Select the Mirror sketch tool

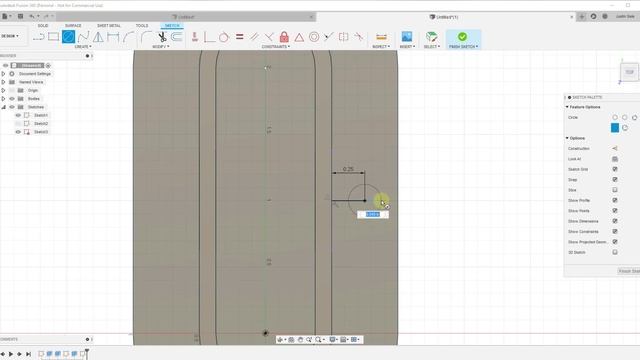click(x=98, y=37)
